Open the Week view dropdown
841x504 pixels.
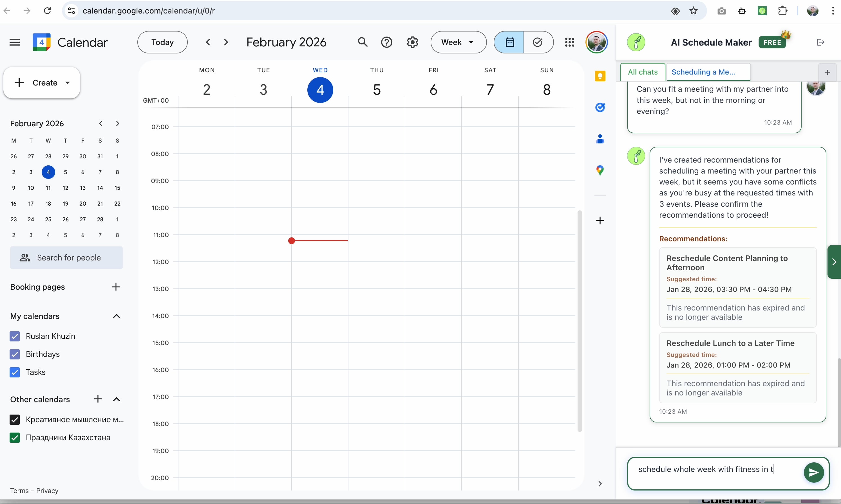458,42
